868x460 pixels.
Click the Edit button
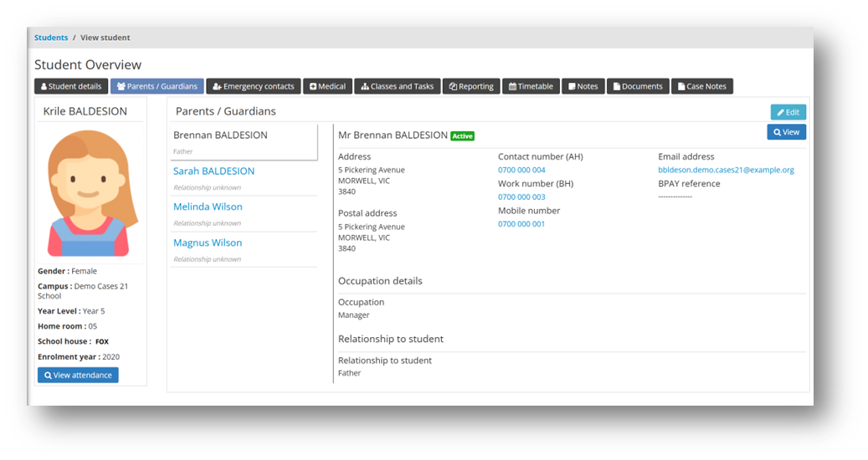tap(788, 112)
